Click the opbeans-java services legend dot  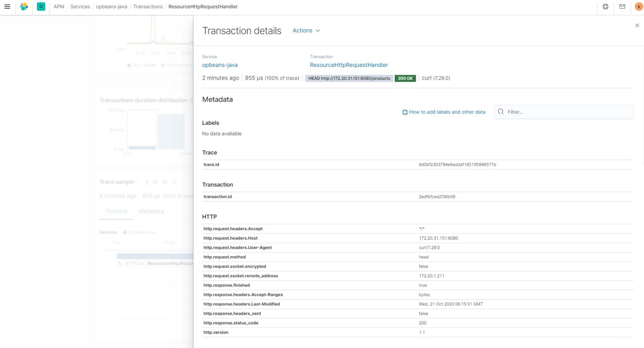click(125, 232)
